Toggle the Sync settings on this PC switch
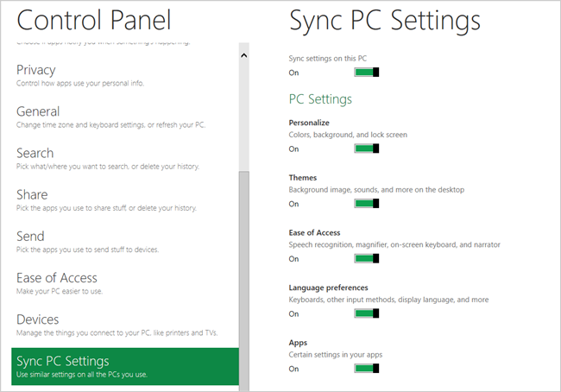 [367, 73]
